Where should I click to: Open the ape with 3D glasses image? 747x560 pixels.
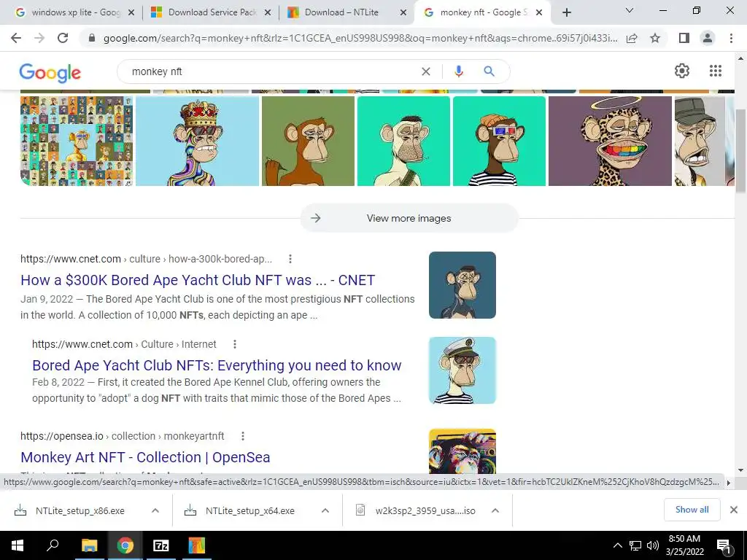pos(499,141)
